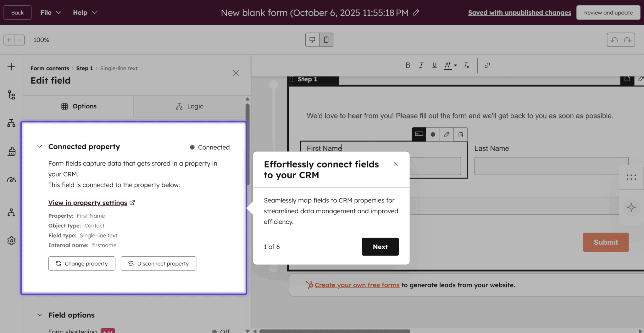Click the Bold formatting icon
The width and height of the screenshot is (644, 333).
pyautogui.click(x=408, y=65)
